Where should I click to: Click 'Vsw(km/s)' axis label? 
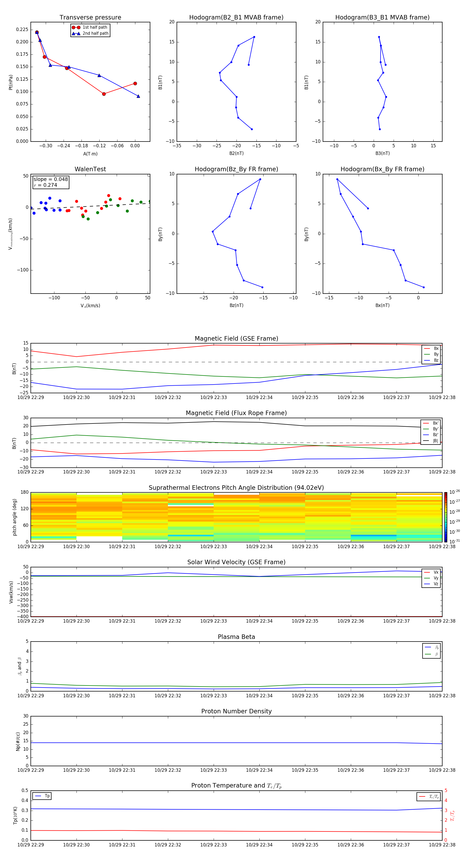11,592
